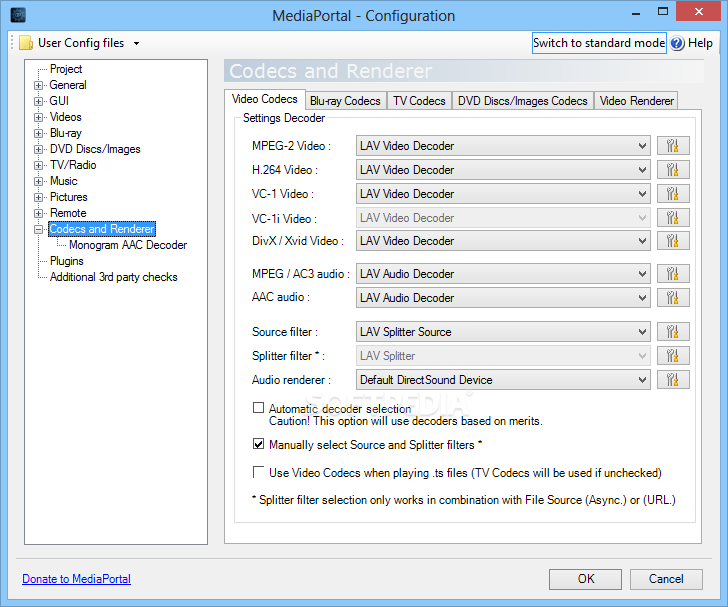Viewport: 728px width, 607px height.
Task: Click the Help text button
Action: (x=700, y=43)
